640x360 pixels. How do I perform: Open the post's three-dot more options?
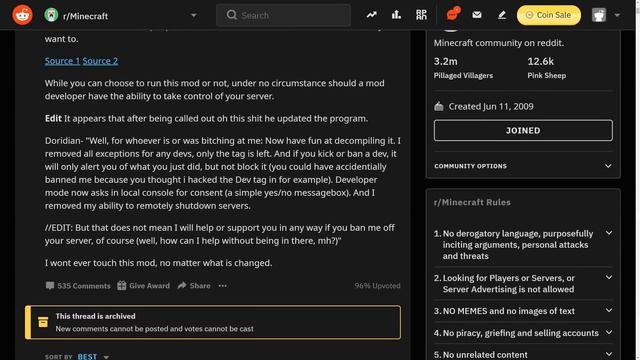(222, 286)
